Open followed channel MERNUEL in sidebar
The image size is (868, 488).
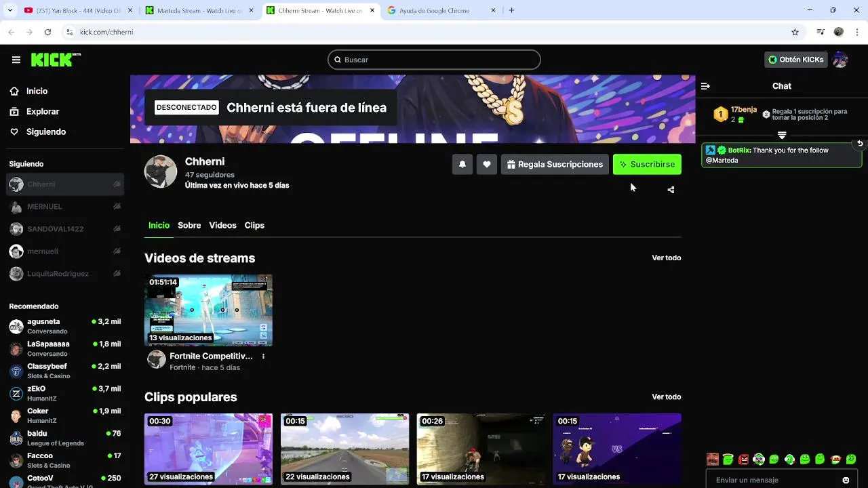[x=65, y=207]
